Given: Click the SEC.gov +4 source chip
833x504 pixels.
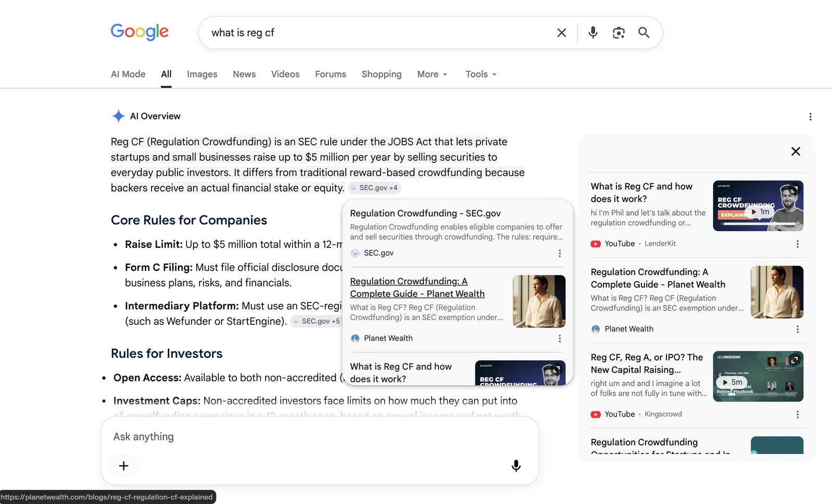Looking at the screenshot, I should 374,188.
